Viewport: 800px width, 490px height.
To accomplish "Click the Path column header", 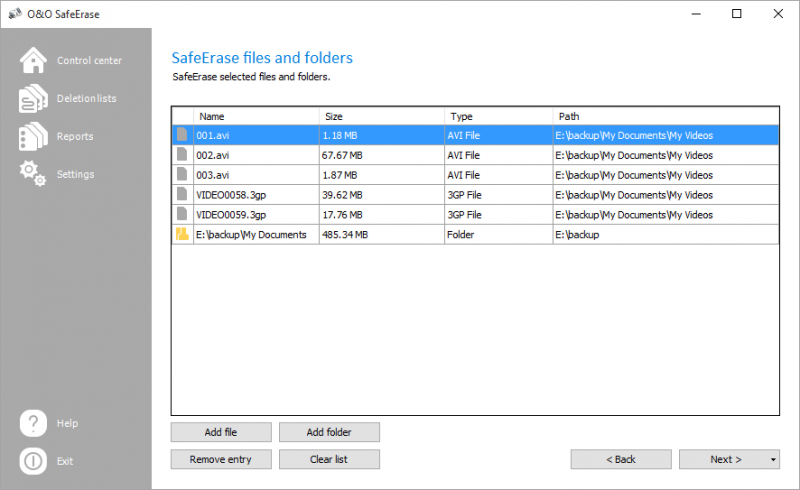I will click(x=666, y=116).
